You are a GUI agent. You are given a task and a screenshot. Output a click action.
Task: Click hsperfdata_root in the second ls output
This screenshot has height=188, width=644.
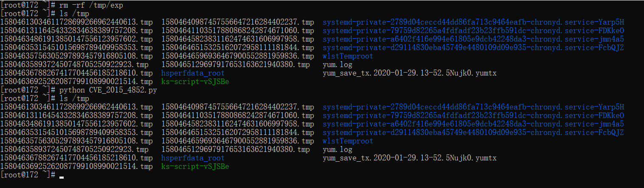pos(193,158)
